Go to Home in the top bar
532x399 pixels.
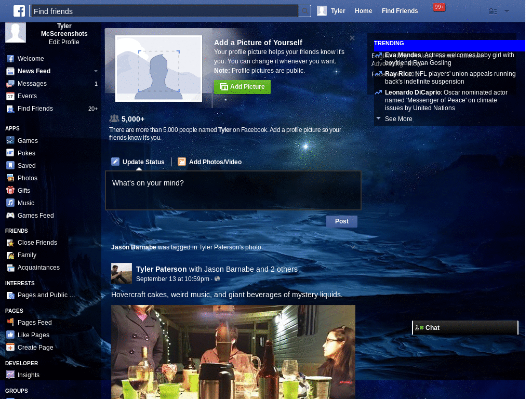pyautogui.click(x=363, y=11)
